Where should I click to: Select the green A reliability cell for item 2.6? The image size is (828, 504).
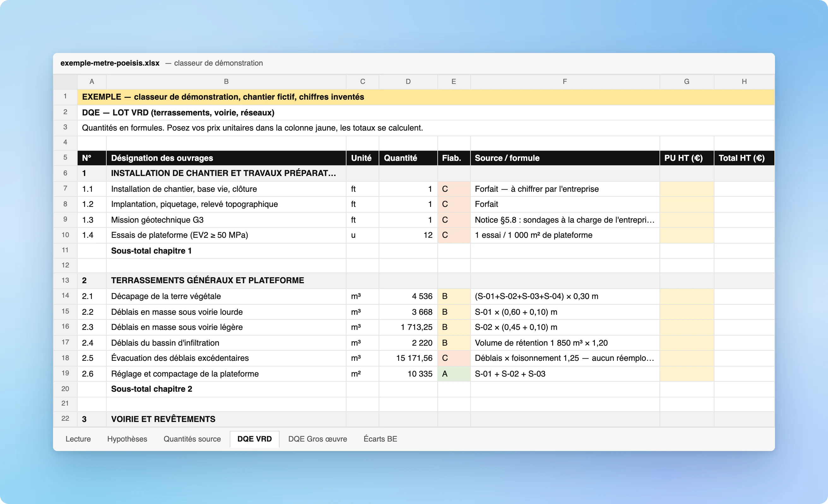[x=454, y=374]
